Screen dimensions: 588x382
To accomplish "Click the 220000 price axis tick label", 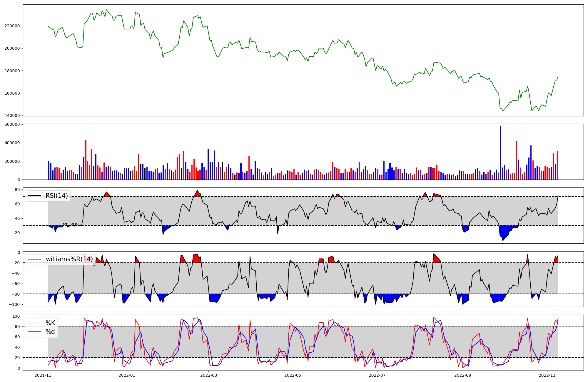I will tap(12, 26).
